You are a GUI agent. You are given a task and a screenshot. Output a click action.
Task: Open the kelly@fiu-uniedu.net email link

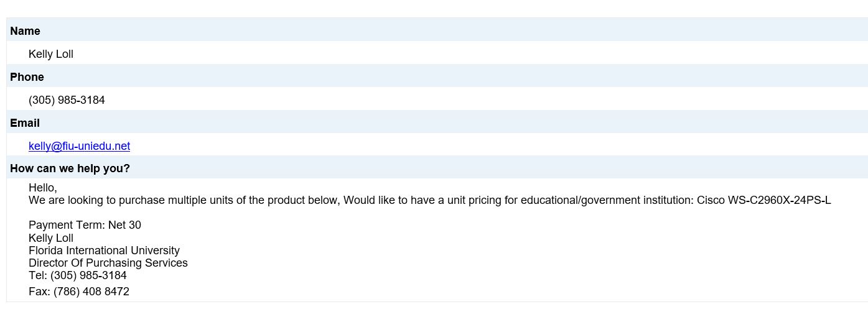tap(79, 146)
